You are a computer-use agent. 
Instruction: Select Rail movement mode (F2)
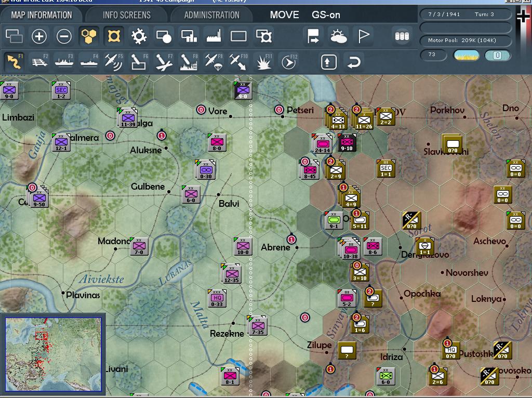39,62
